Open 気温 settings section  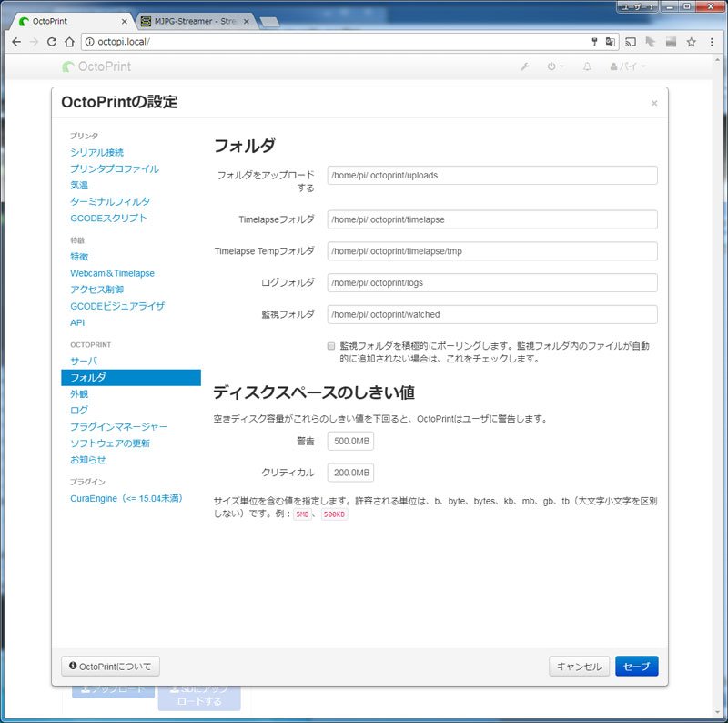click(79, 185)
